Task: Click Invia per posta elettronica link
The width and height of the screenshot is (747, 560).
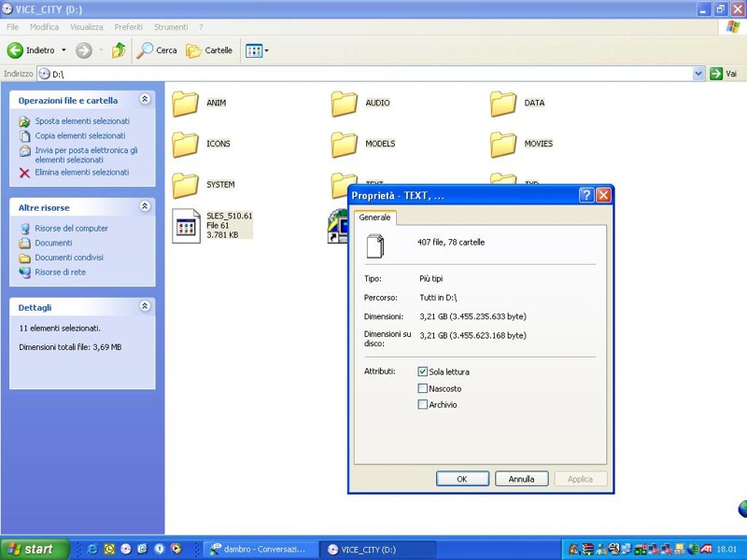Action: [86, 155]
